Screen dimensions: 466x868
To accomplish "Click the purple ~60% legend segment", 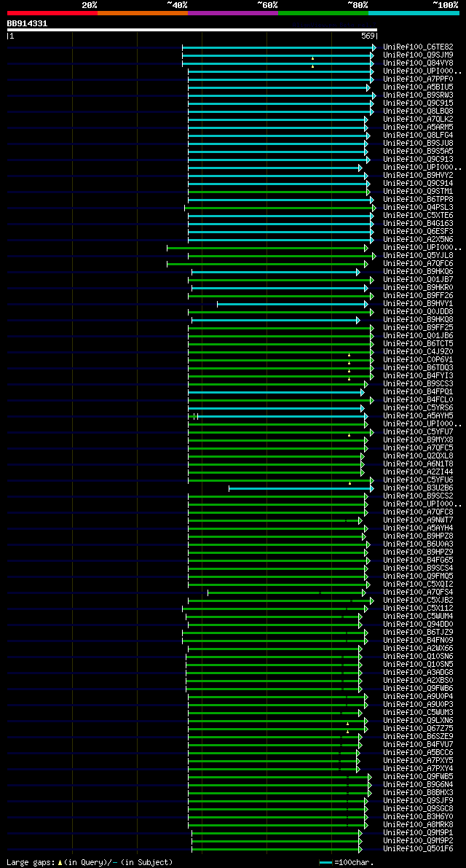I will (233, 12).
